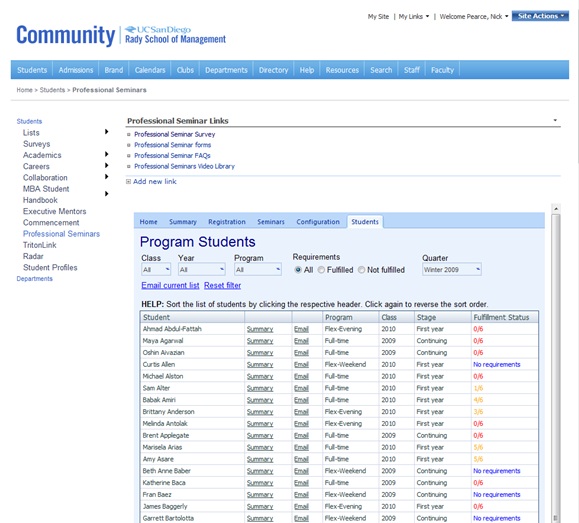Open Surveys in the sidebar
Image resolution: width=579 pixels, height=523 pixels.
tap(36, 144)
